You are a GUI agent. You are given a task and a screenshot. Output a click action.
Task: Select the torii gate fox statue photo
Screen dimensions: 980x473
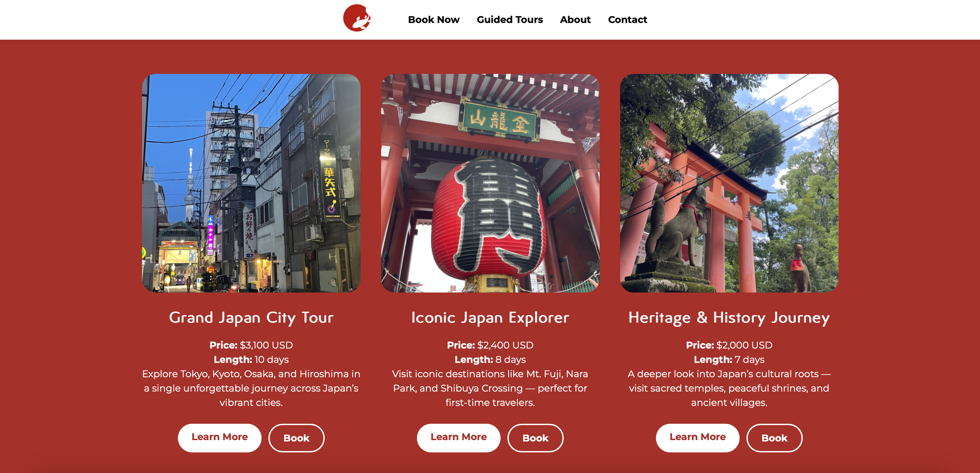(729, 183)
